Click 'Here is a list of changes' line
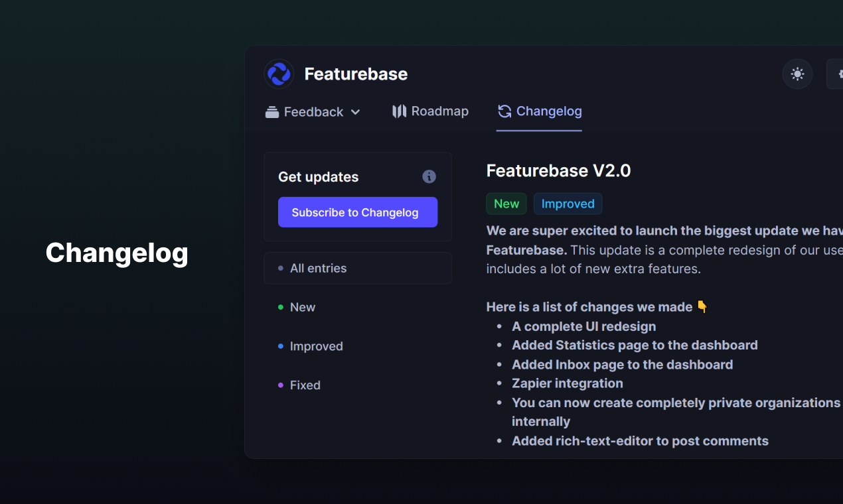This screenshot has width=843, height=504. (597, 307)
